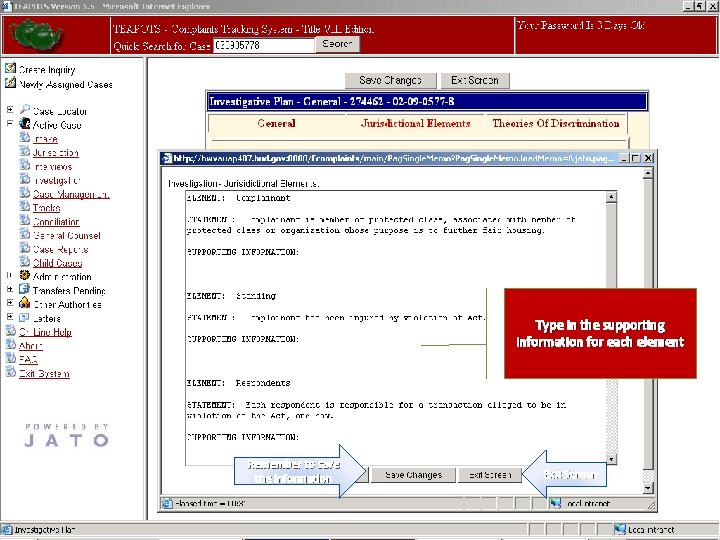The height and width of the screenshot is (540, 720).
Task: Open the Conciliation link
Action: [56, 222]
